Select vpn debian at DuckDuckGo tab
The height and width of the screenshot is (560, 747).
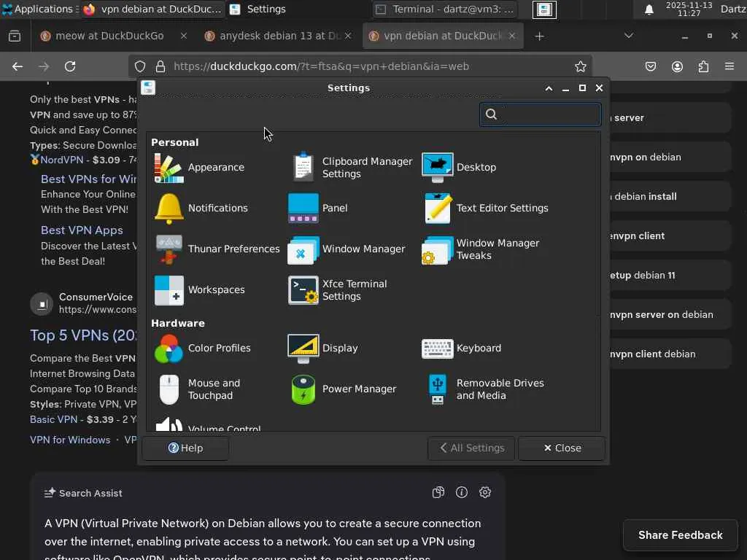pos(443,36)
